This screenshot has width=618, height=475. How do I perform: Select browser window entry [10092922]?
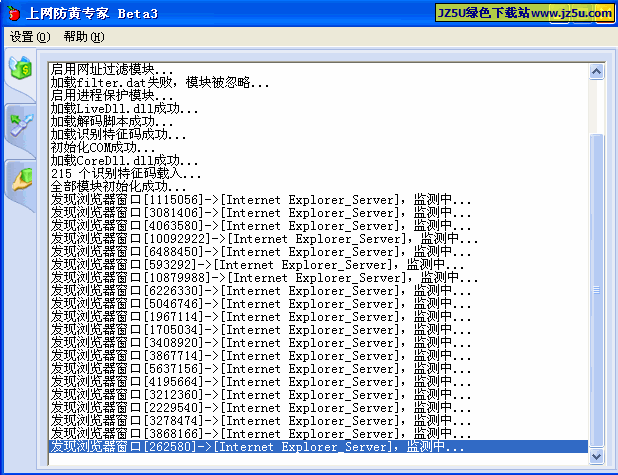[x=318, y=238]
